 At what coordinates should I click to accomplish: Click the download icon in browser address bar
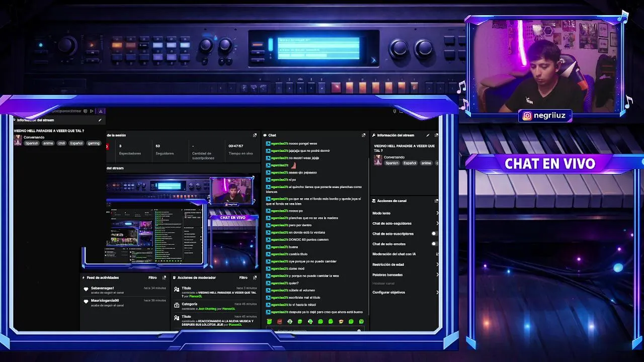[101, 111]
